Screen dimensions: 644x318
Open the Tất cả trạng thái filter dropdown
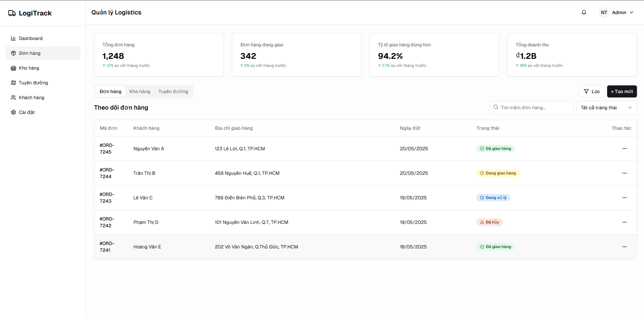click(606, 108)
